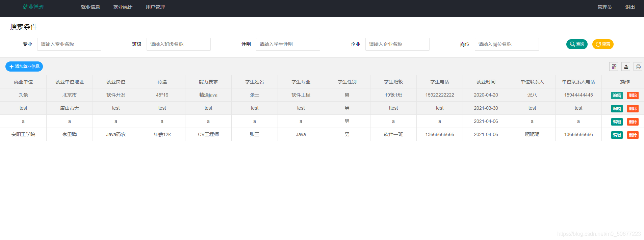The height and width of the screenshot is (240, 644).
Task: Click the 学生电话 column header
Action: point(440,82)
